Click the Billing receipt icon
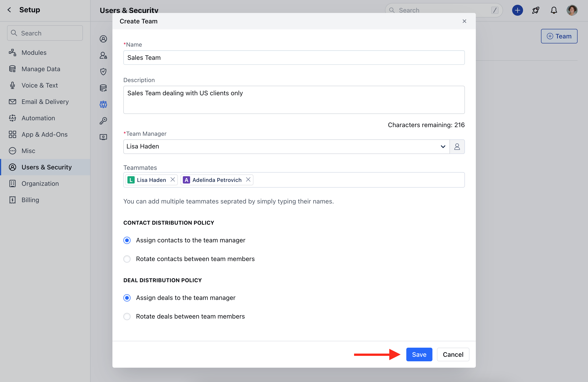588x382 pixels. [12, 200]
